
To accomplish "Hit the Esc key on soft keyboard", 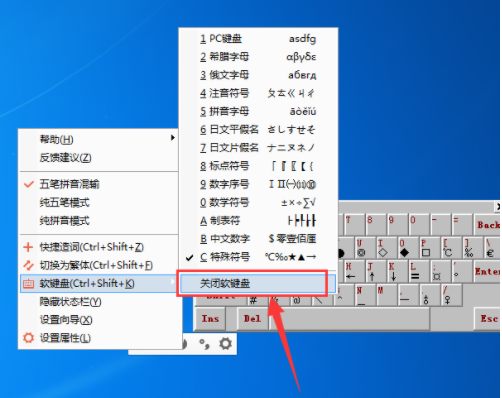I will pos(488,319).
